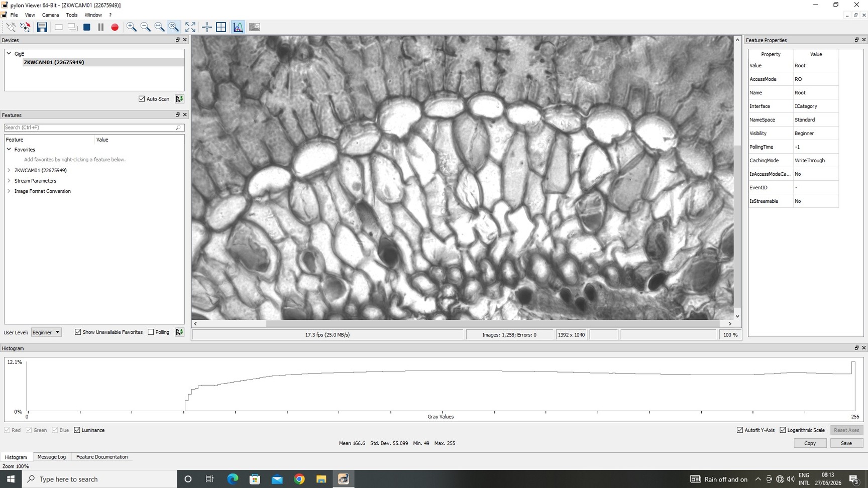The height and width of the screenshot is (488, 868).
Task: Toggle fullscreen image view
Action: click(x=190, y=27)
